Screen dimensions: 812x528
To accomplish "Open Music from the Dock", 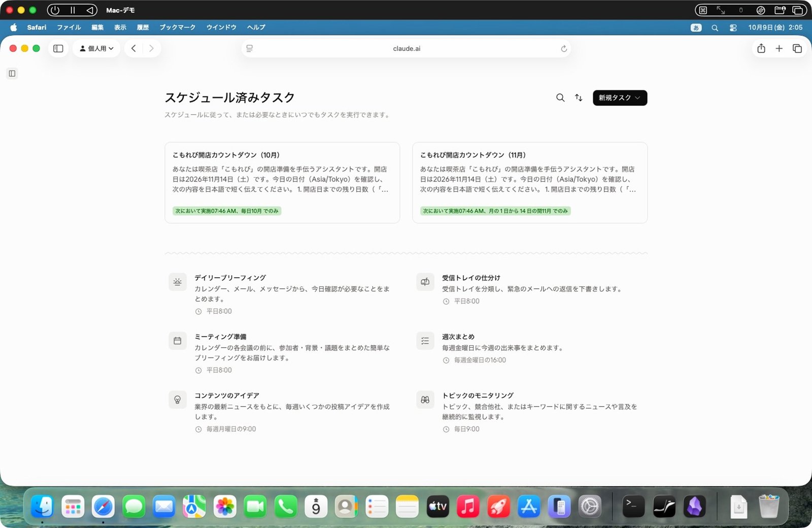I will (468, 506).
